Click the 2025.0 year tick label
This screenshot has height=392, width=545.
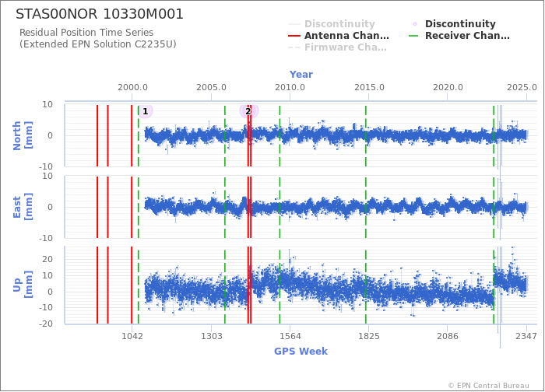coord(522,87)
